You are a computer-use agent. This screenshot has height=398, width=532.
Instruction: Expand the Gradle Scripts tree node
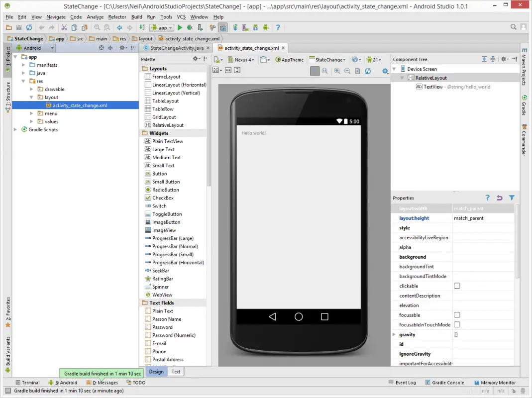coord(15,130)
